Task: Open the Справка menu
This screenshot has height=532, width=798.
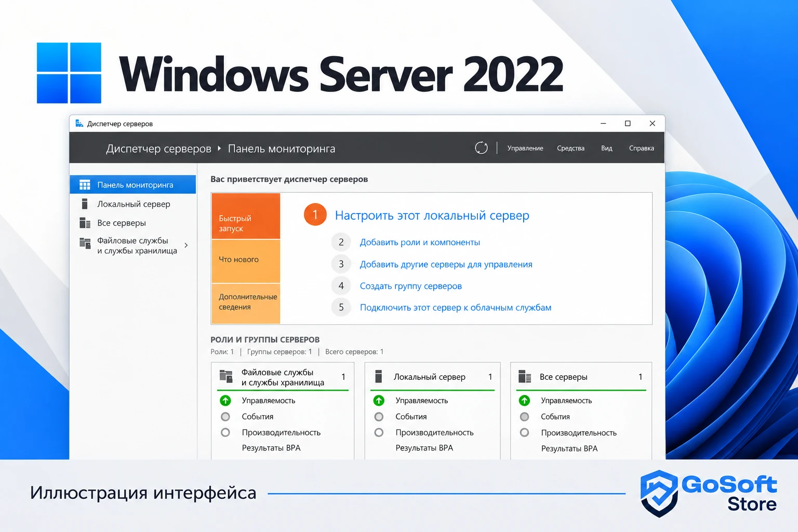Action: (x=642, y=148)
